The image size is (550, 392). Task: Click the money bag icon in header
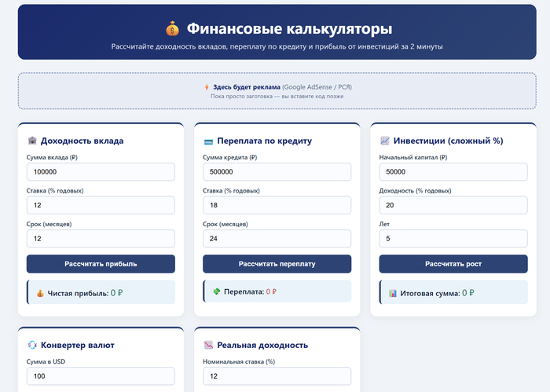click(172, 29)
